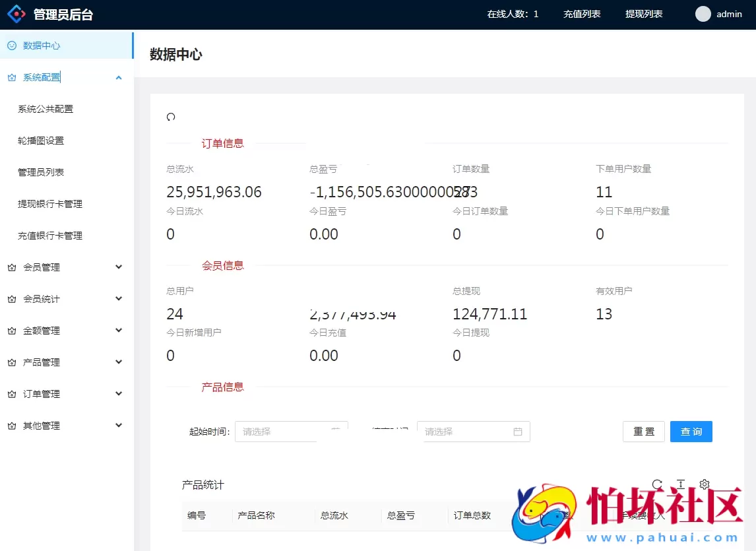This screenshot has width=756, height=551.
Task: Refresh the 产品统计 table data
Action: [x=656, y=484]
